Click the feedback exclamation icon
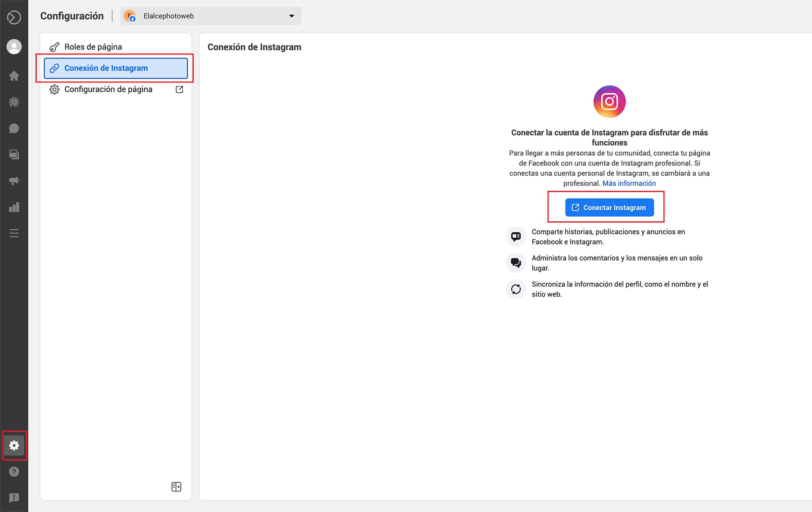The image size is (812, 512). (x=14, y=498)
